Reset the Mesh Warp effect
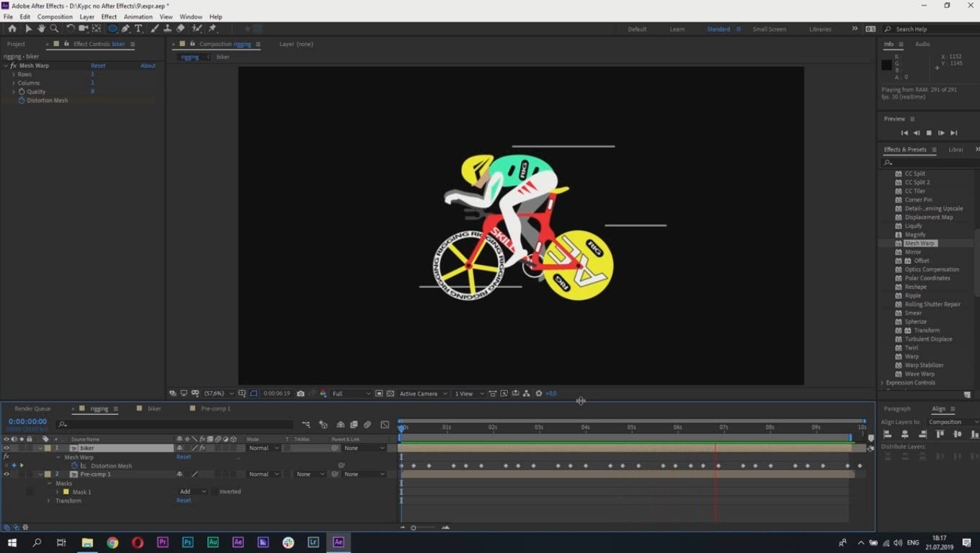Image resolution: width=980 pixels, height=553 pixels. click(98, 66)
